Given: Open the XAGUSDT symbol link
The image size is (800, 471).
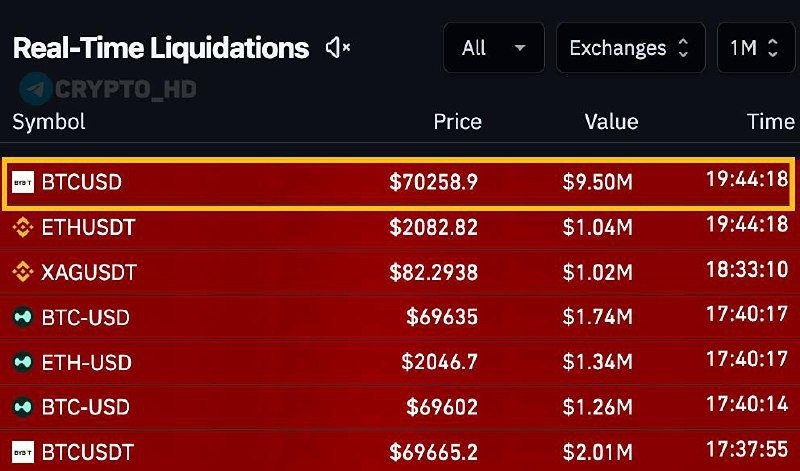Looking at the screenshot, I should point(88,272).
